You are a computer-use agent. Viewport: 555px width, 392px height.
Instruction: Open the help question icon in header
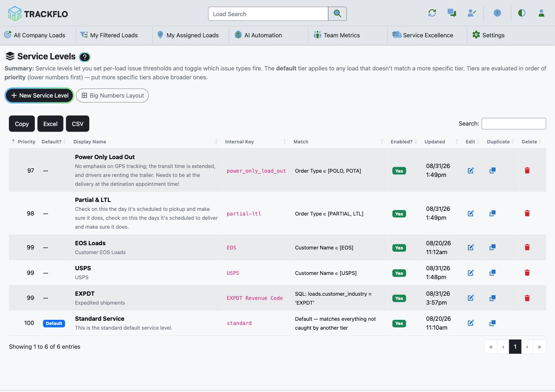pyautogui.click(x=497, y=13)
